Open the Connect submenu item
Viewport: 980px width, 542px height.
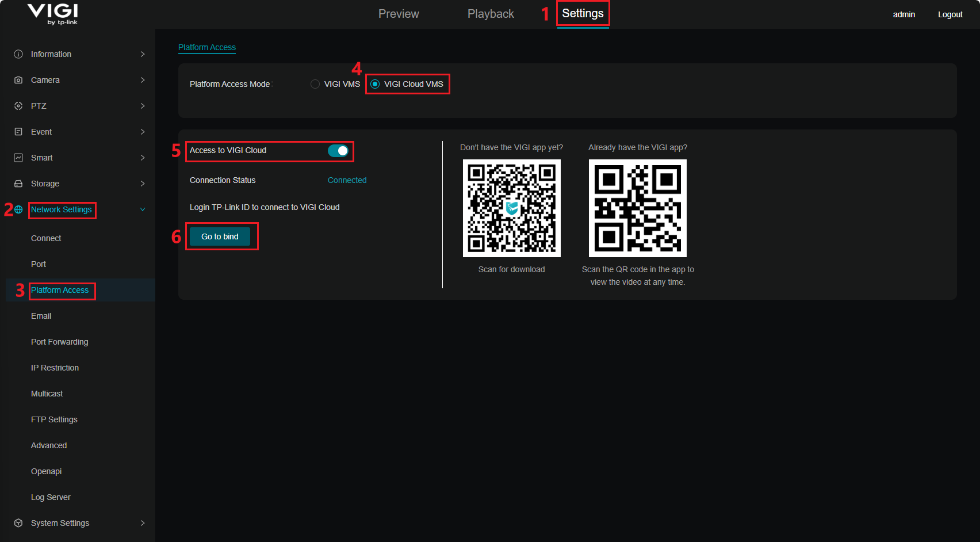pyautogui.click(x=46, y=238)
